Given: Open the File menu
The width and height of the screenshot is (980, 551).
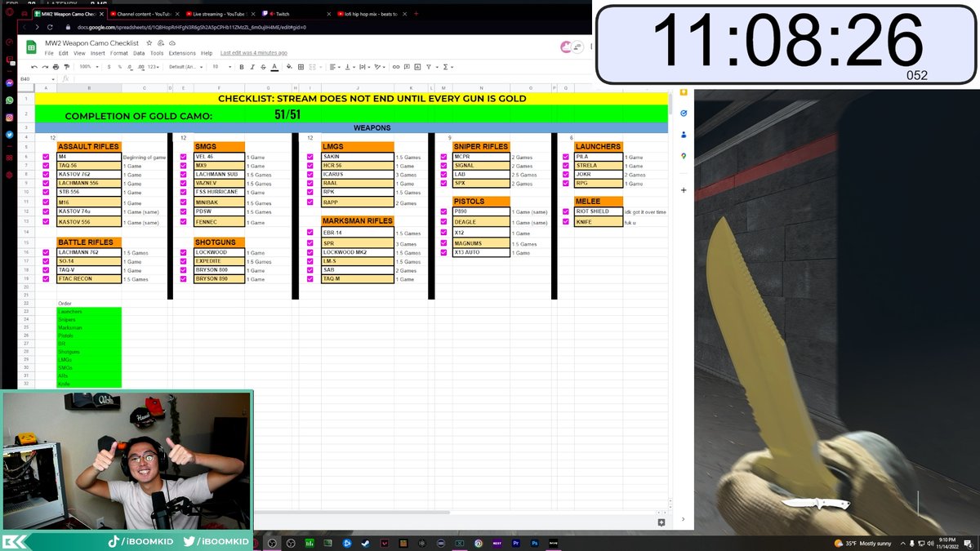Looking at the screenshot, I should coord(49,53).
